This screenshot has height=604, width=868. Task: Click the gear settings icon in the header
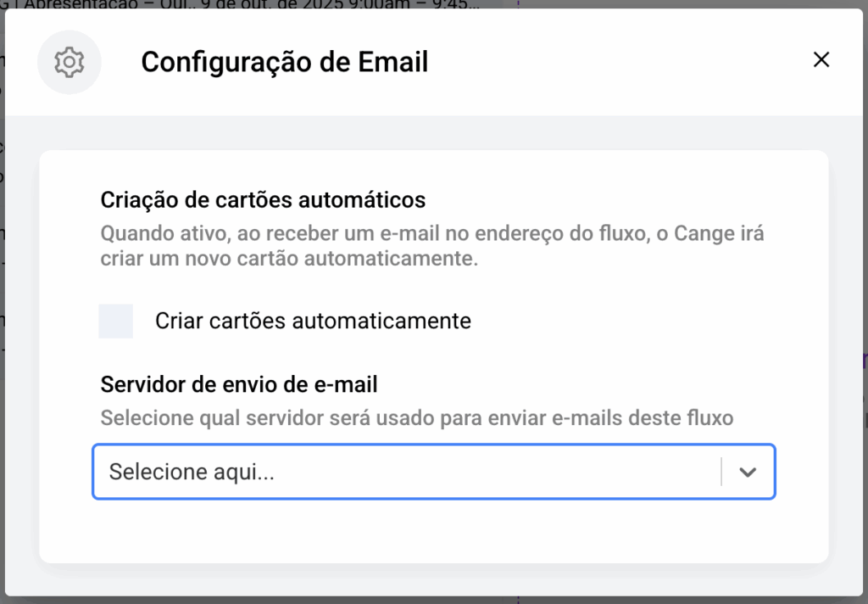pos(69,62)
